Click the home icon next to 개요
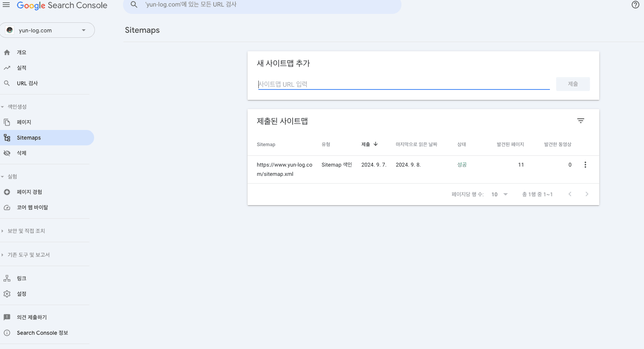 coord(7,52)
